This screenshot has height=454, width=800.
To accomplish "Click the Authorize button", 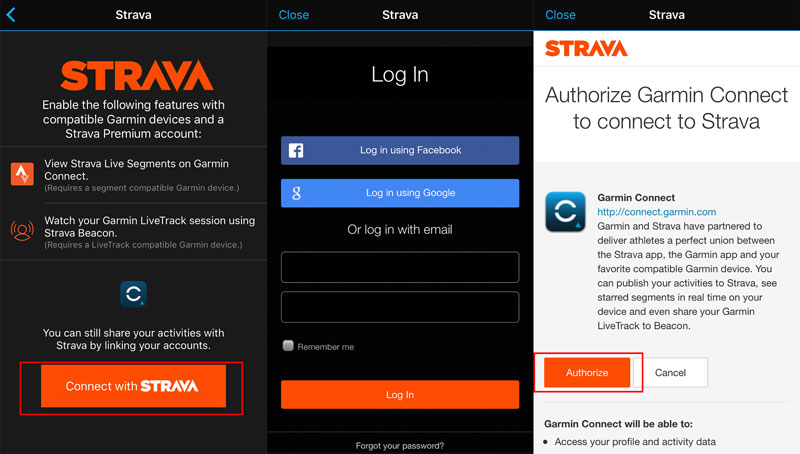I will click(x=587, y=372).
